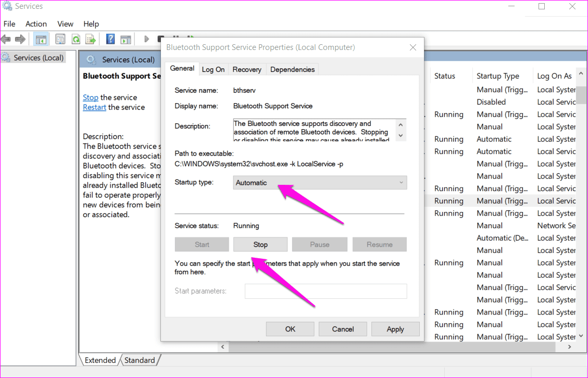The height and width of the screenshot is (378, 588).
Task: Click the svchost.exe executable path text
Action: coord(259,164)
